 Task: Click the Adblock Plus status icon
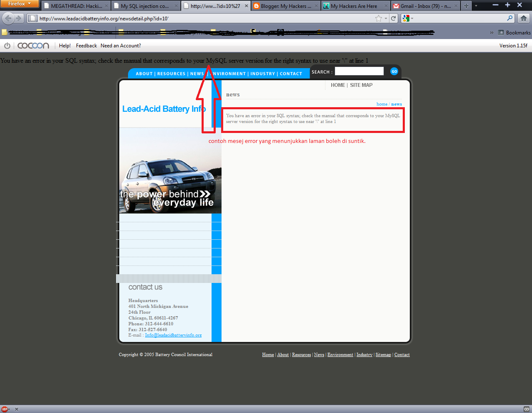[x=5, y=409]
